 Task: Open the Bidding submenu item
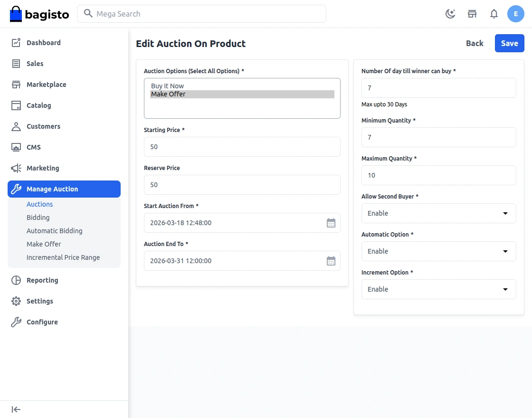coord(38,218)
